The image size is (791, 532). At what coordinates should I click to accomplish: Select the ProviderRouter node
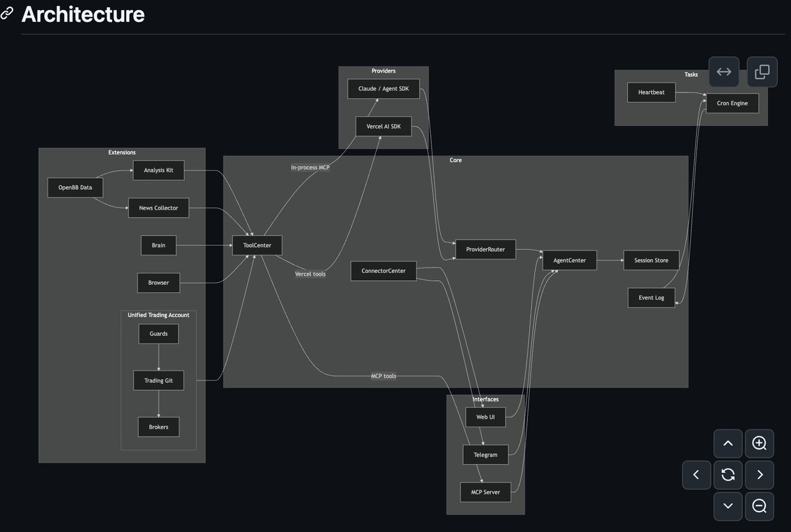485,250
